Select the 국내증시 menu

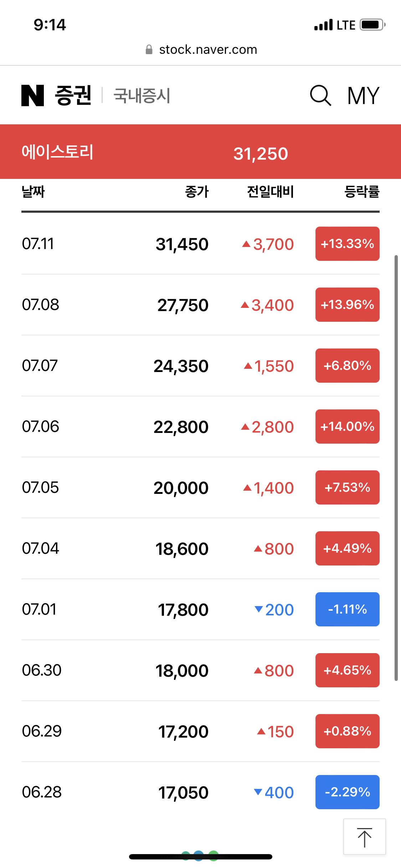point(142,95)
